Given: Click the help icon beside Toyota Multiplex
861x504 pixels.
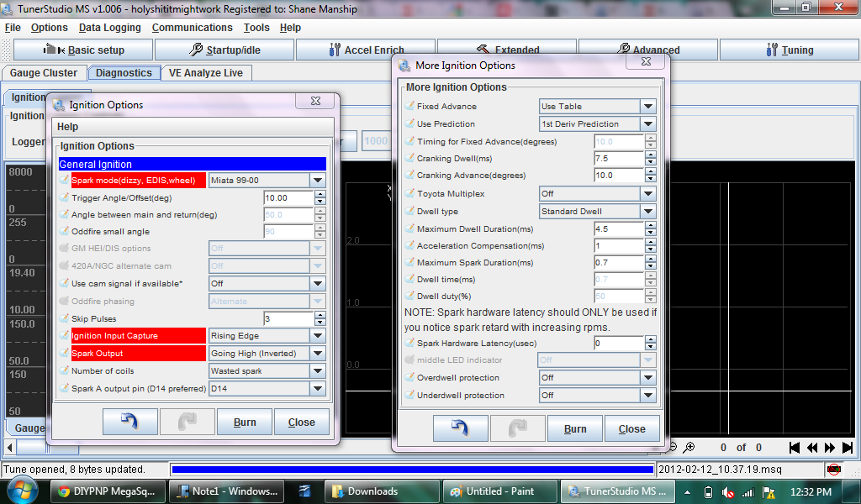Looking at the screenshot, I should 409,193.
